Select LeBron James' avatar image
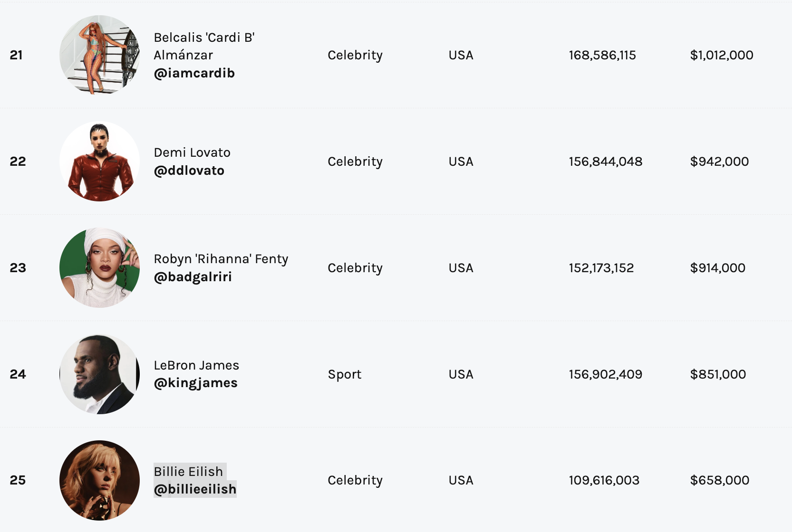Image resolution: width=792 pixels, height=532 pixels. [x=99, y=374]
